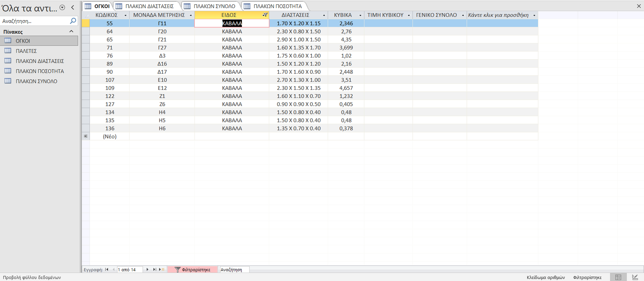The width and height of the screenshot is (644, 281).
Task: Switch to Design view icon
Action: tap(635, 277)
